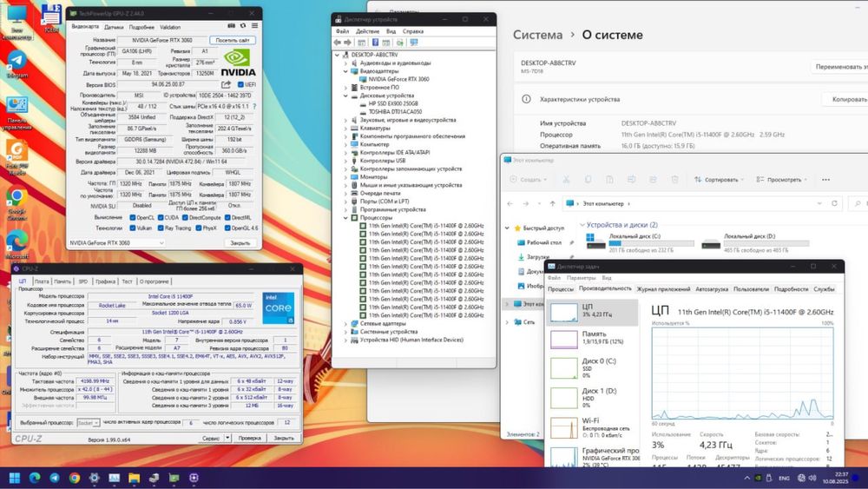Open Chrome from the taskbar
868x489 pixels.
tap(75, 478)
